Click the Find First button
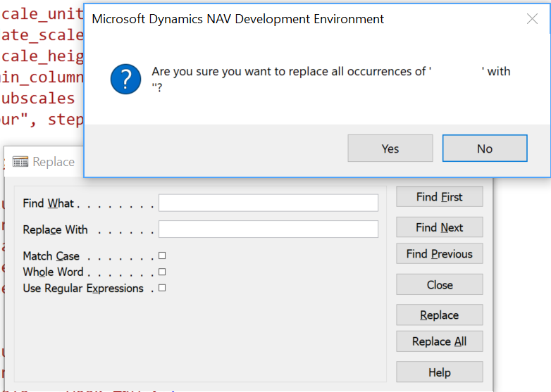This screenshot has height=392, width=551. coord(439,196)
